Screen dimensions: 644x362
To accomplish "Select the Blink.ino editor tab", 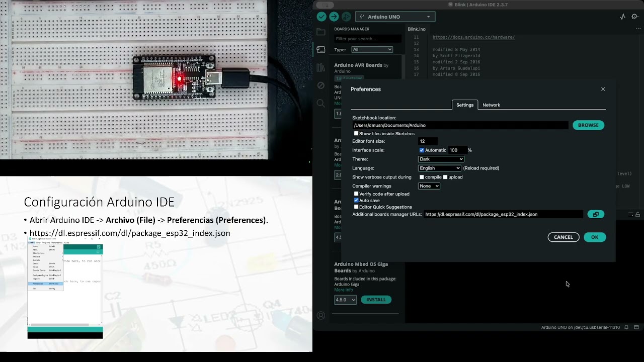I will tap(417, 29).
